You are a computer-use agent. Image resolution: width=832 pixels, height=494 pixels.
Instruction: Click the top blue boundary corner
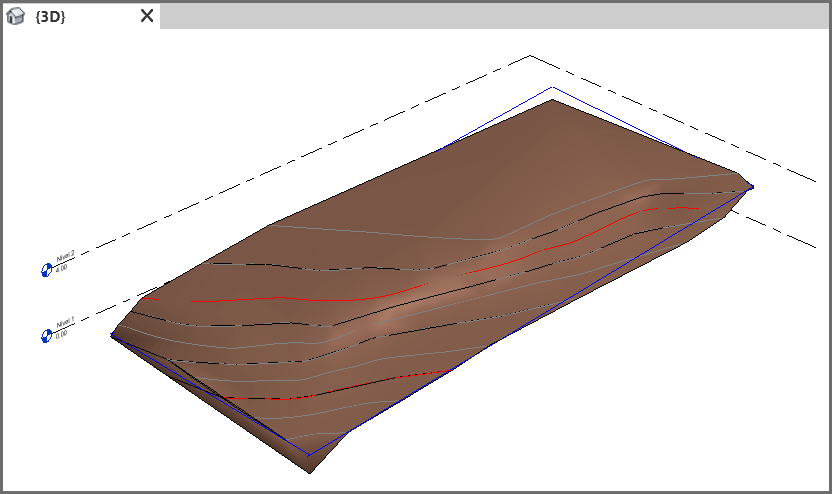click(552, 87)
